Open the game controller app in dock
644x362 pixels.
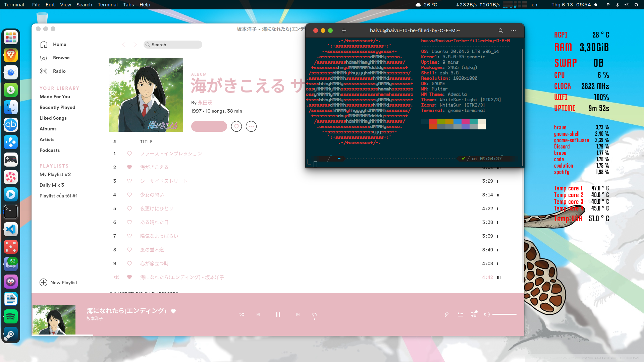[x=11, y=160]
